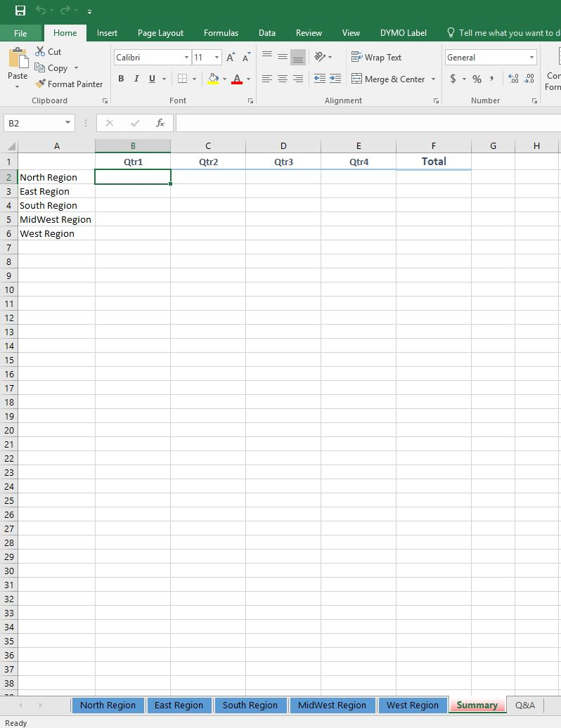Open the Clipboard dialog launcher

[105, 100]
